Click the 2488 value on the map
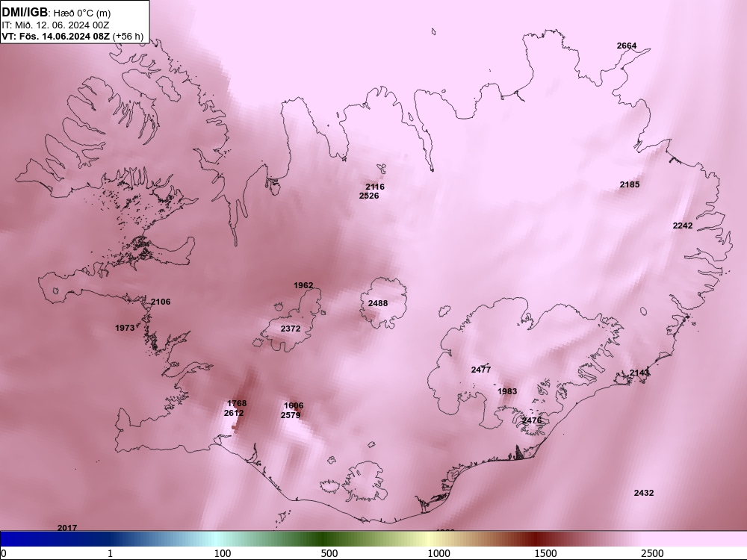This screenshot has height=560, width=747. pos(378,303)
